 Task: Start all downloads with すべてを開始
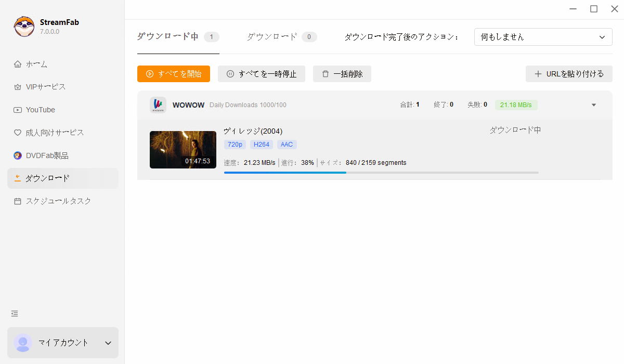173,74
